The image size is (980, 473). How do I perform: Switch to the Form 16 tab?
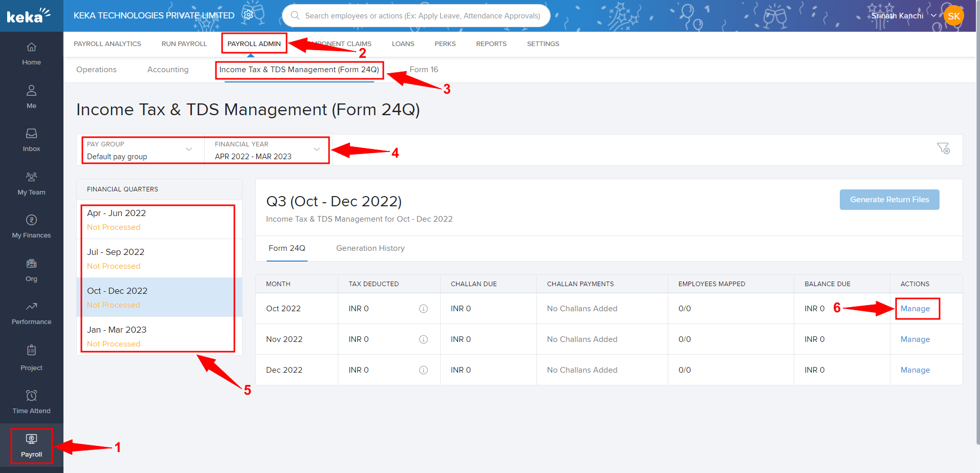coord(424,70)
